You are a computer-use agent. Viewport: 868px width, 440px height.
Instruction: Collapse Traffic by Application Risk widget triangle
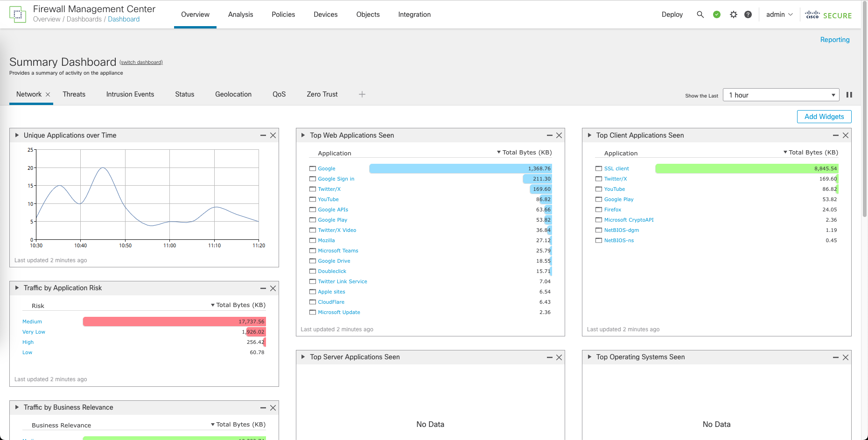(x=17, y=288)
